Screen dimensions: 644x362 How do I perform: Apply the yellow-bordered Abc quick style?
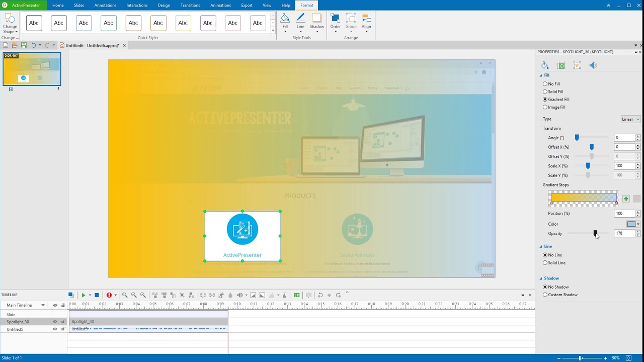point(183,23)
